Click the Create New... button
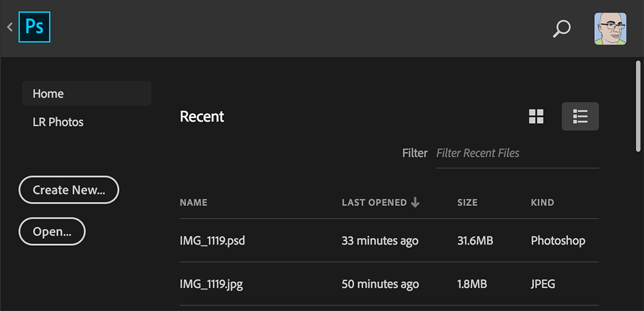Image resolution: width=644 pixels, height=311 pixels. tap(69, 190)
